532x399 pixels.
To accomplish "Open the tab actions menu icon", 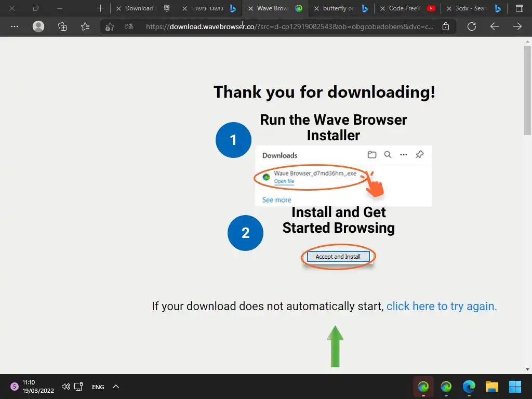I will point(520,8).
